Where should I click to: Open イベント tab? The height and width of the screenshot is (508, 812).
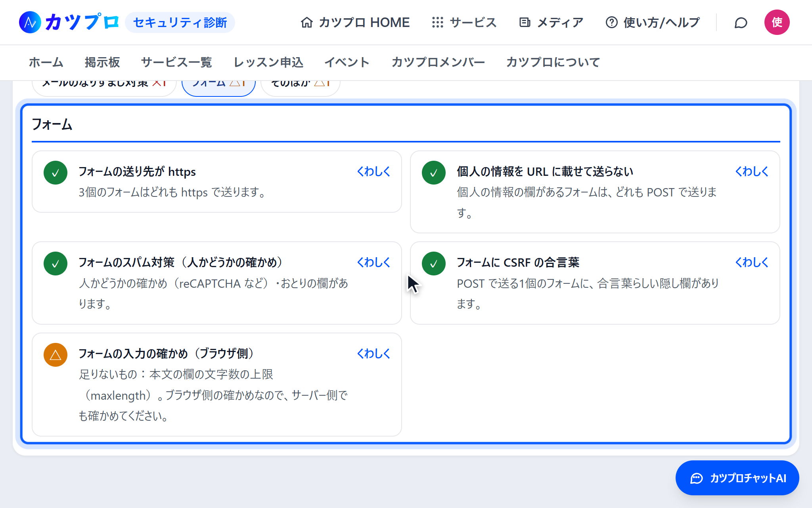[x=347, y=62]
